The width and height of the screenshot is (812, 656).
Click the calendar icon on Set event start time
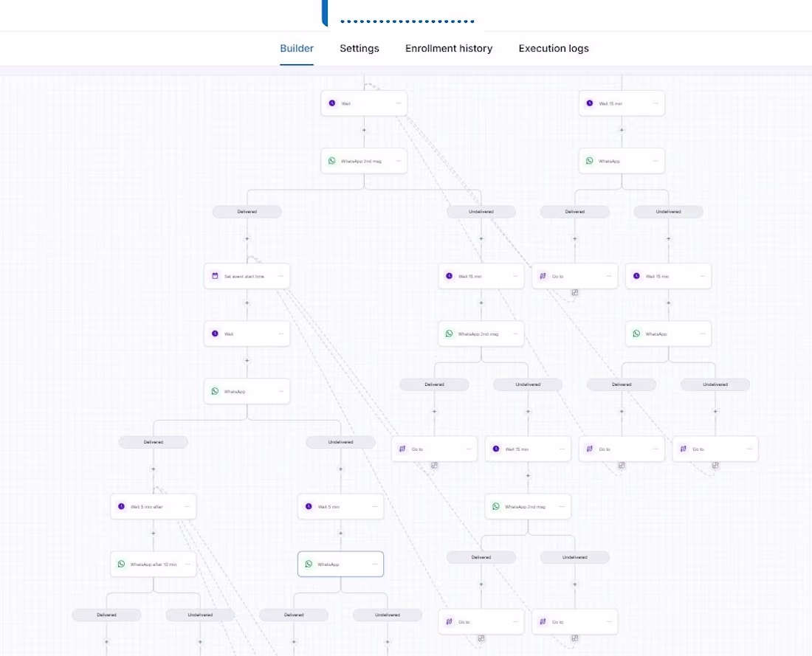[x=215, y=276]
